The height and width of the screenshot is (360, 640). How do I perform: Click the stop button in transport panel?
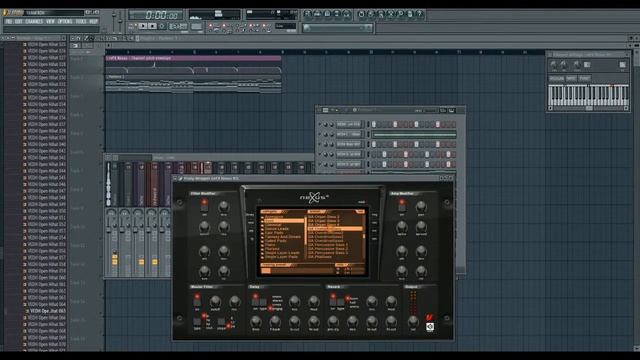pos(152,26)
